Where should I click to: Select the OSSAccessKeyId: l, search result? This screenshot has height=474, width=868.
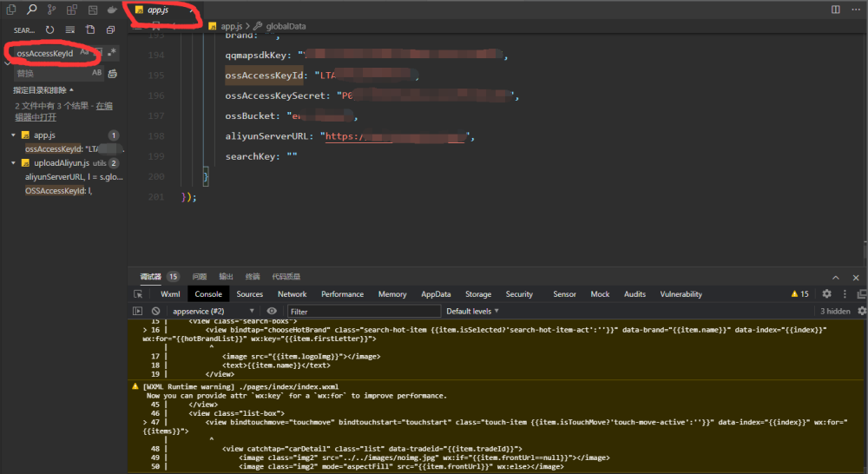pyautogui.click(x=59, y=190)
